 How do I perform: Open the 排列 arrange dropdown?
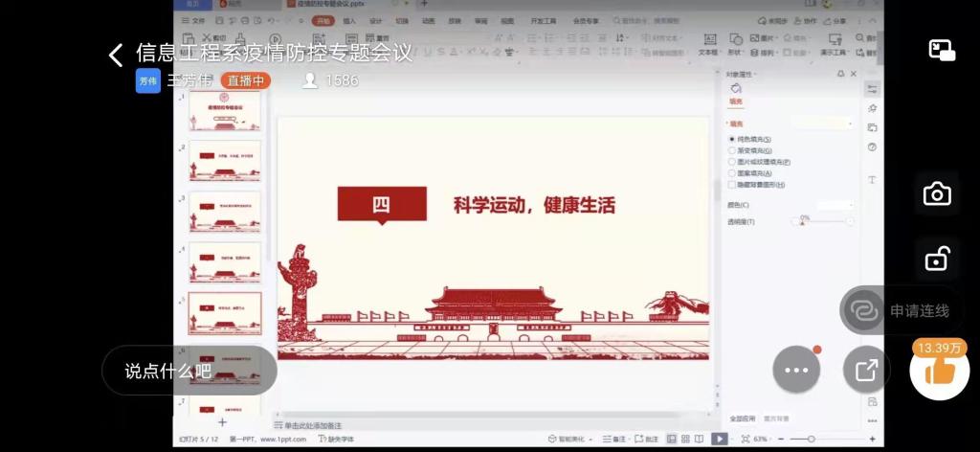click(763, 53)
